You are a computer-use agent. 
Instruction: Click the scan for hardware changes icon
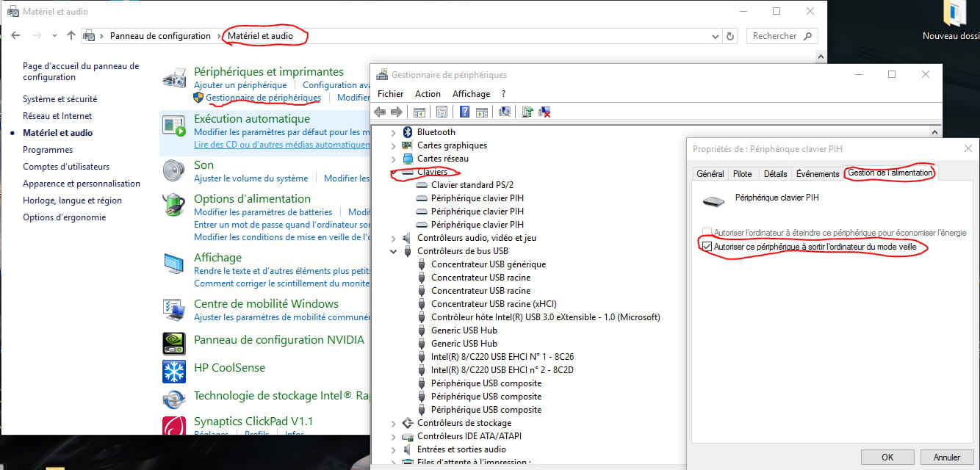click(x=505, y=112)
